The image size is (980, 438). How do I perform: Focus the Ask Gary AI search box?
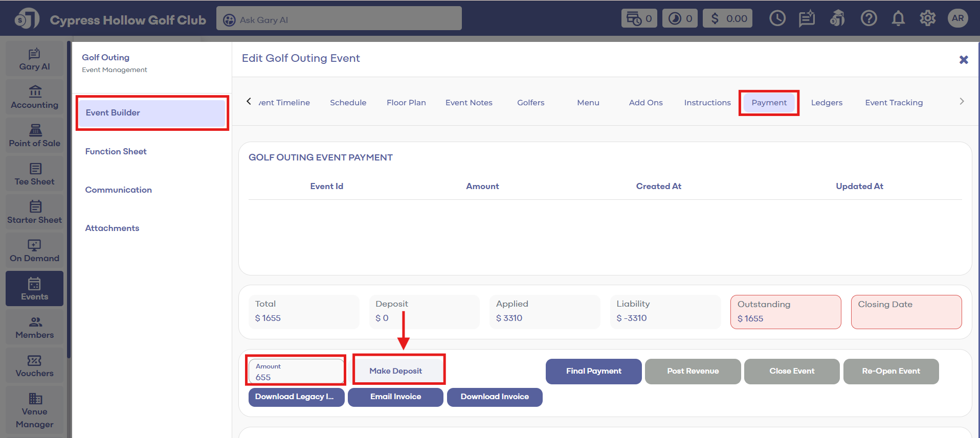339,19
